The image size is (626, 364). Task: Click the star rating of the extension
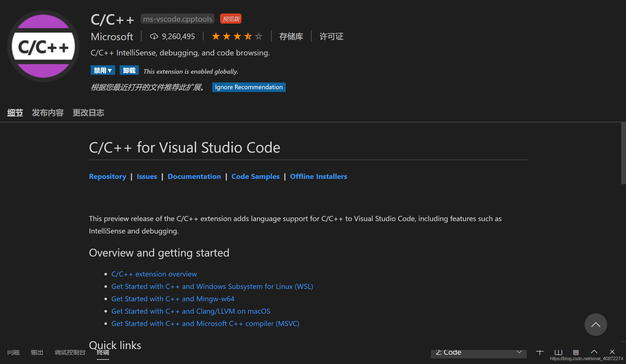point(237,36)
